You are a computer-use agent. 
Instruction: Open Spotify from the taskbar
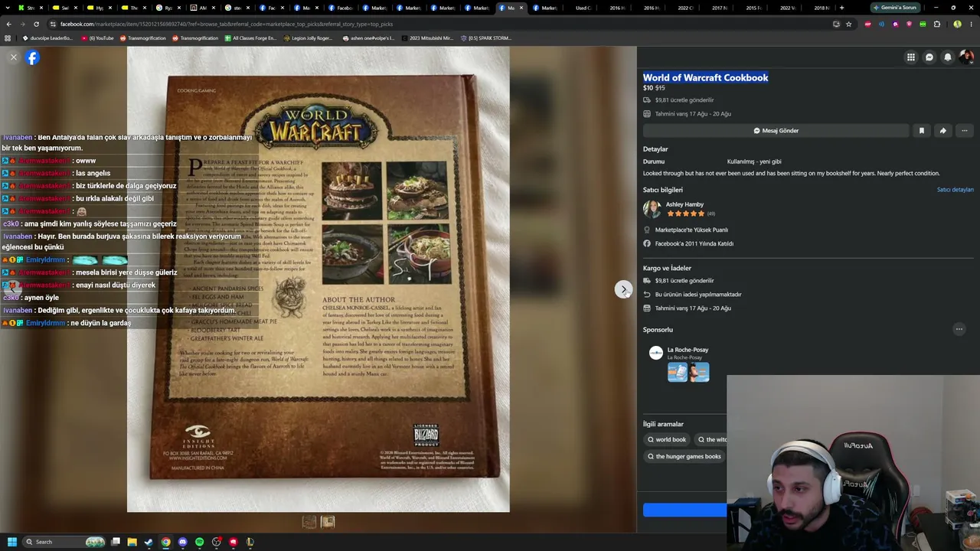tap(199, 542)
